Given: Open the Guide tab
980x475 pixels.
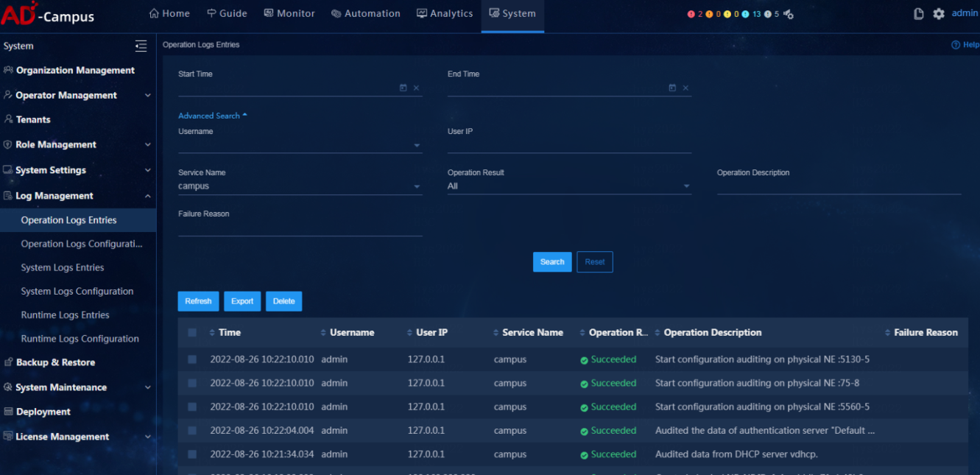Looking at the screenshot, I should (x=227, y=14).
